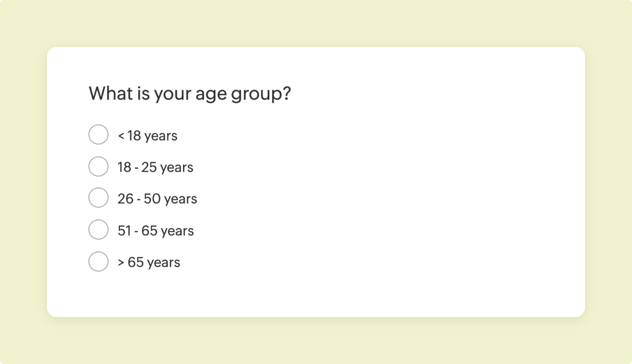
Task: Click the number '26' in the third option
Action: pos(126,198)
